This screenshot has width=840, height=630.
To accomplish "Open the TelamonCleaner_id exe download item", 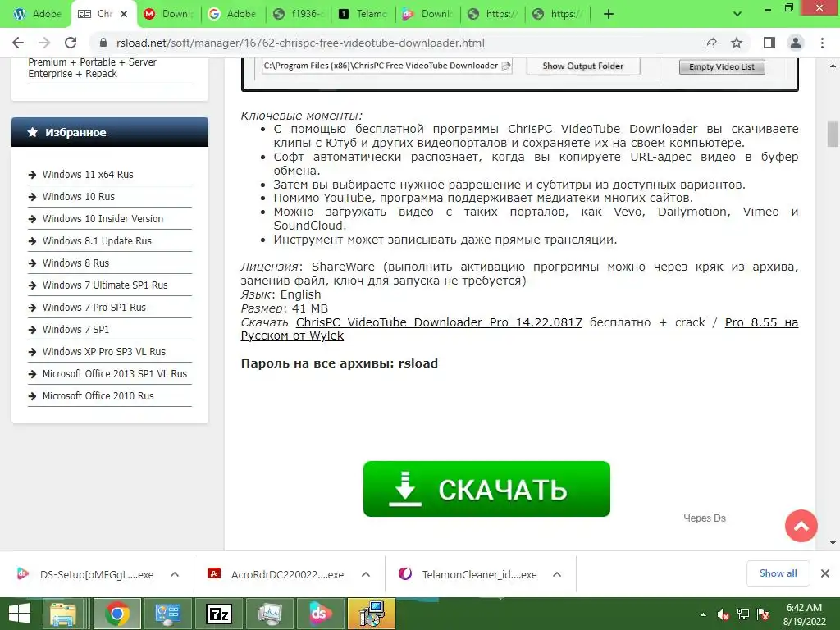I will click(x=468, y=574).
